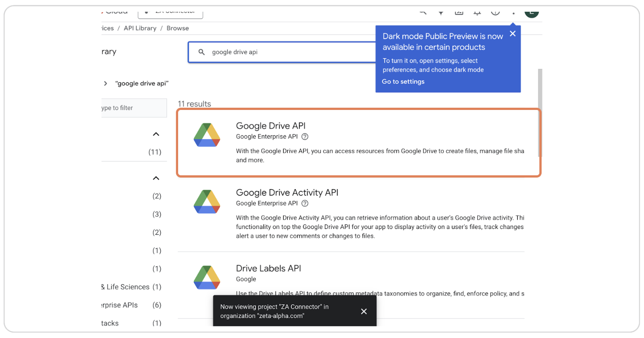This screenshot has width=644, height=338.
Task: Launch the Cloud Shell terminal icon
Action: [459, 12]
